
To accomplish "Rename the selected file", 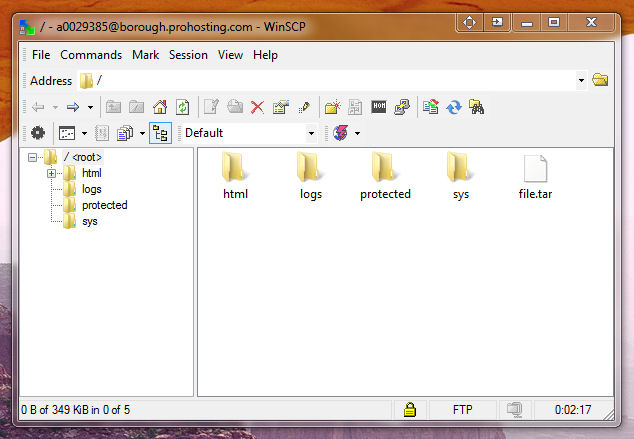I will click(304, 108).
